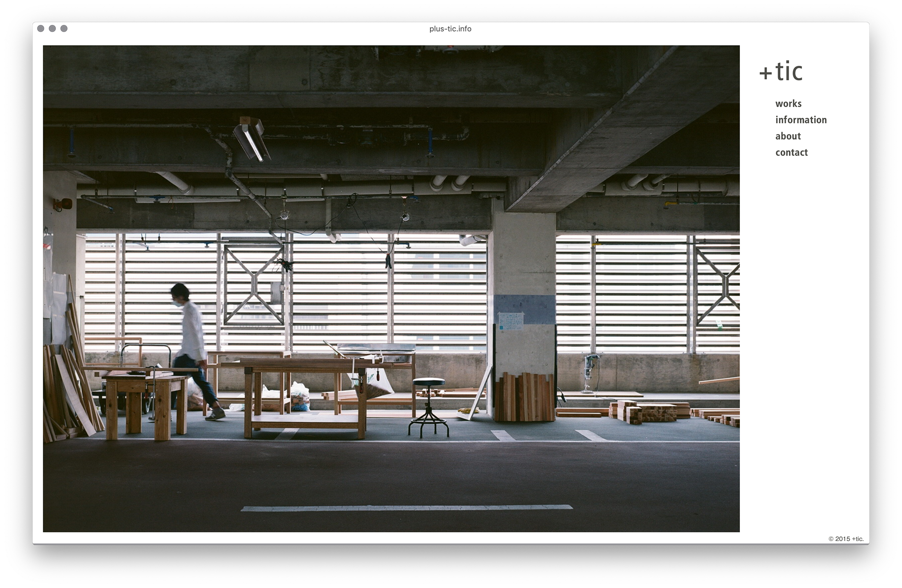Image resolution: width=902 pixels, height=588 pixels.
Task: Click the long white road marking line
Action: click(x=406, y=508)
